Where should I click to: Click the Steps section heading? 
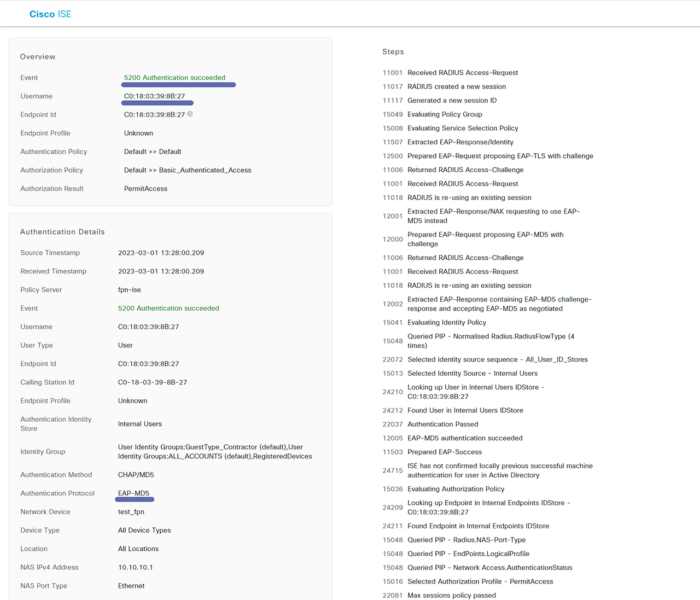pos(393,52)
